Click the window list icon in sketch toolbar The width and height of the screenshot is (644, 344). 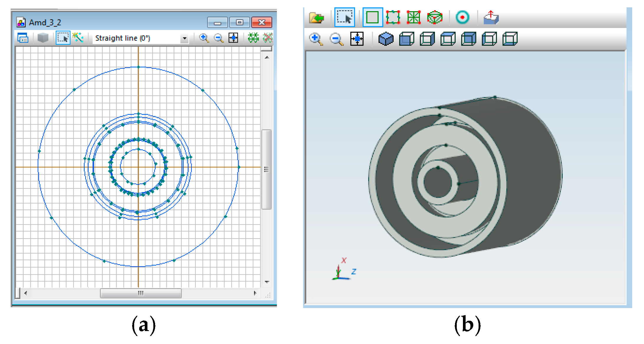coord(23,38)
